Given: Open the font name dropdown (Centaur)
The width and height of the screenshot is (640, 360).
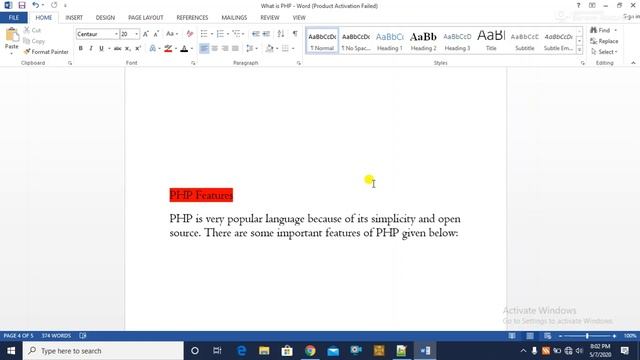Looking at the screenshot, I should pyautogui.click(x=116, y=34).
